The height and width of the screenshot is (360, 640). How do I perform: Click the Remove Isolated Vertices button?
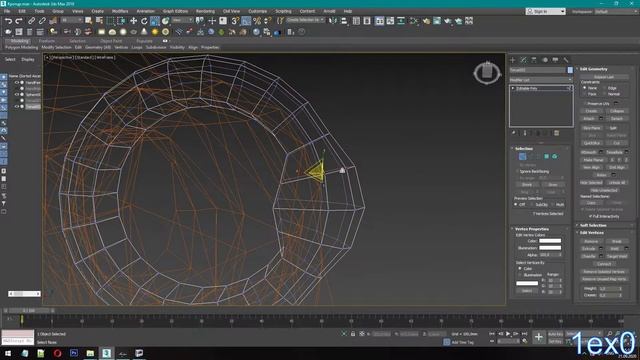tap(604, 272)
